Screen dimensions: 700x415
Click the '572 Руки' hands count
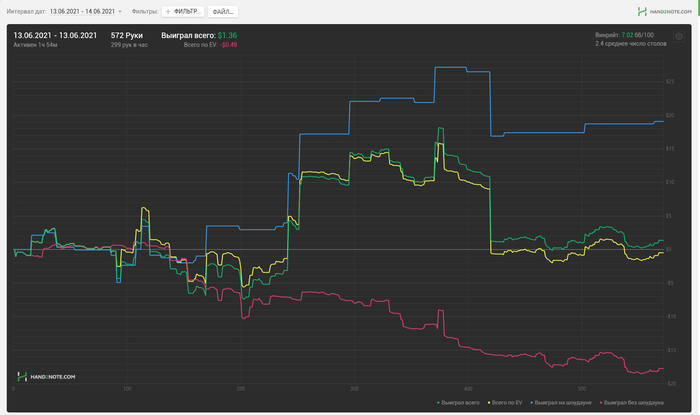point(127,35)
